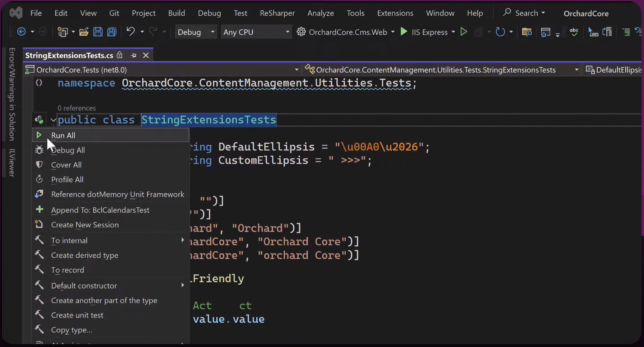Click the abc spell check icon
The width and height of the screenshot is (644, 347).
574,32
